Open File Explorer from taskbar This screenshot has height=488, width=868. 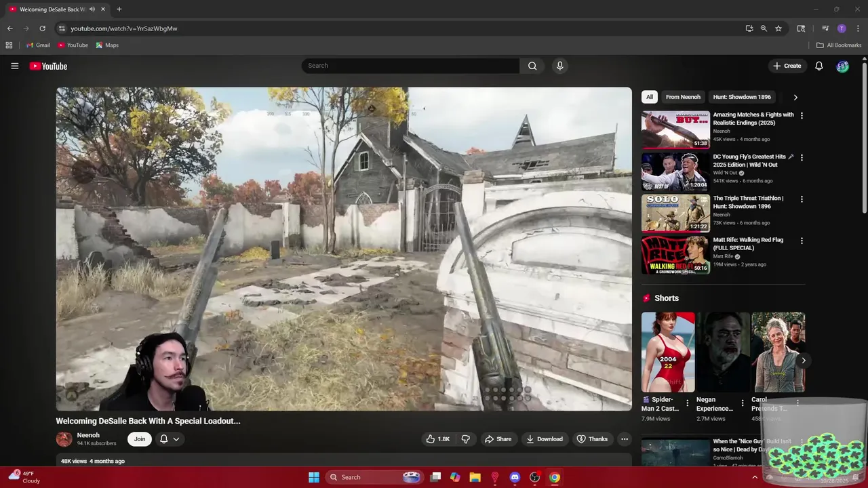coord(475,477)
